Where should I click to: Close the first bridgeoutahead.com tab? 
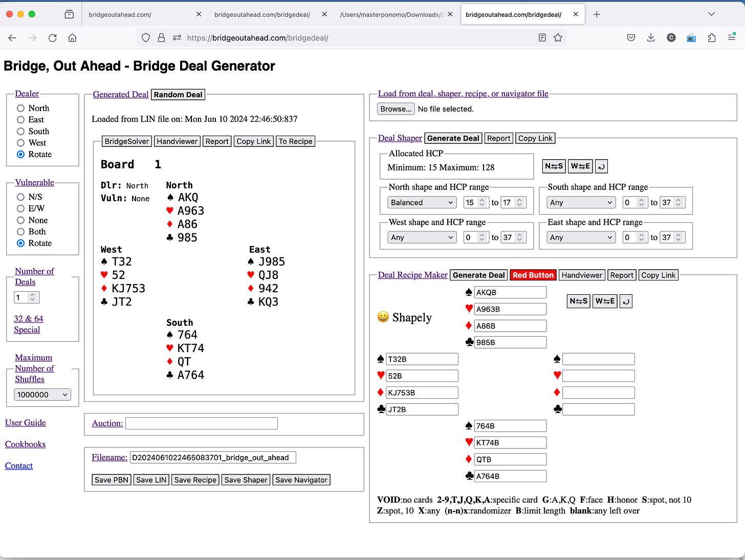point(199,14)
